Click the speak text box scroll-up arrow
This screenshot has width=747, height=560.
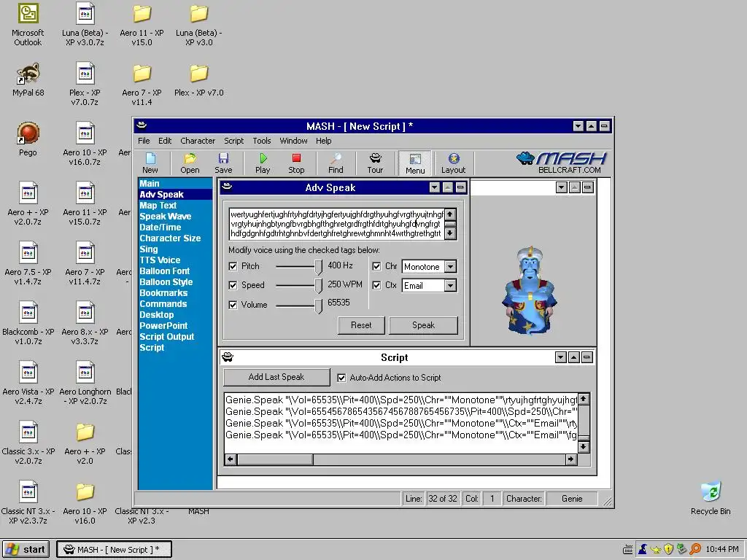tap(449, 215)
